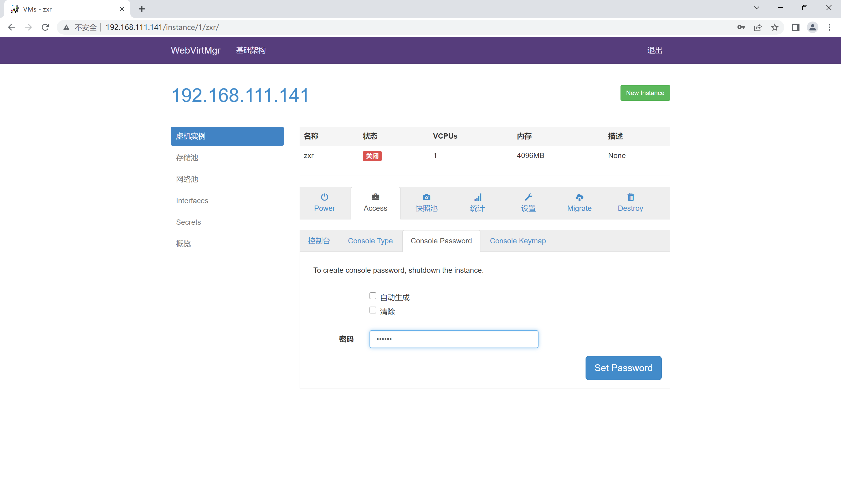This screenshot has width=841, height=504.
Task: Focus the password (密码) input field
Action: (453, 339)
